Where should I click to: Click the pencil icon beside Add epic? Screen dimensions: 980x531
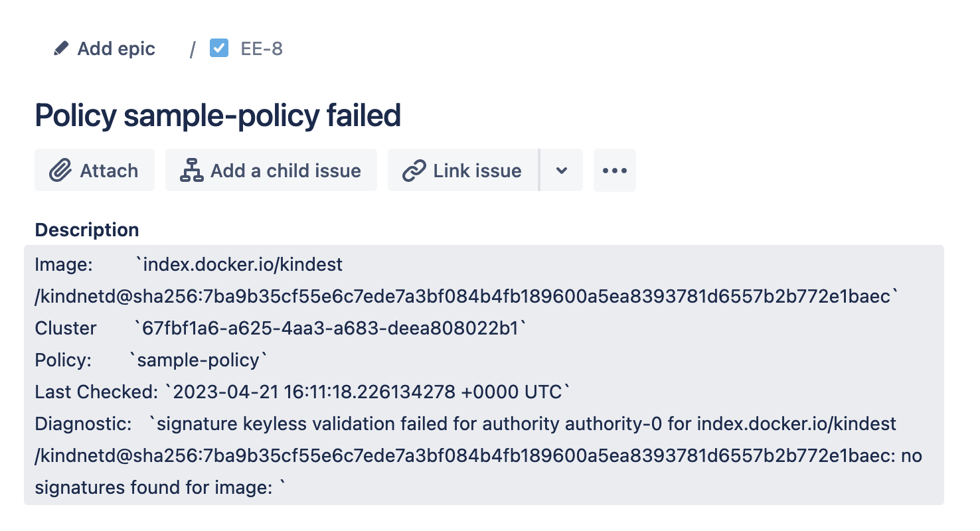[x=60, y=48]
